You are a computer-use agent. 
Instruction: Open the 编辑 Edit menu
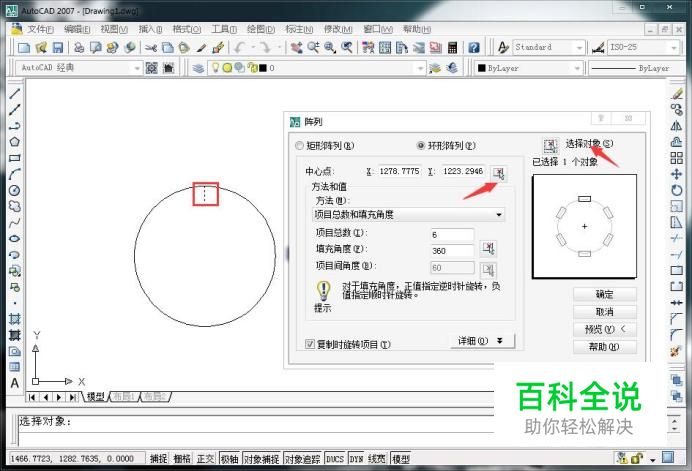(x=77, y=29)
